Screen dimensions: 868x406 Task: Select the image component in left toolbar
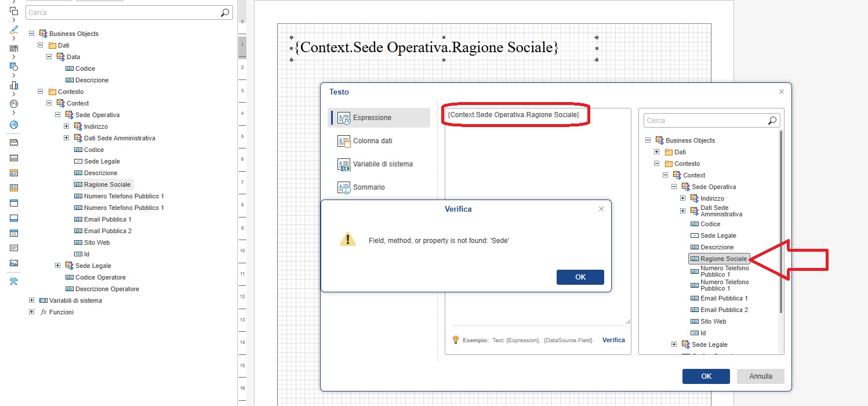click(x=14, y=263)
